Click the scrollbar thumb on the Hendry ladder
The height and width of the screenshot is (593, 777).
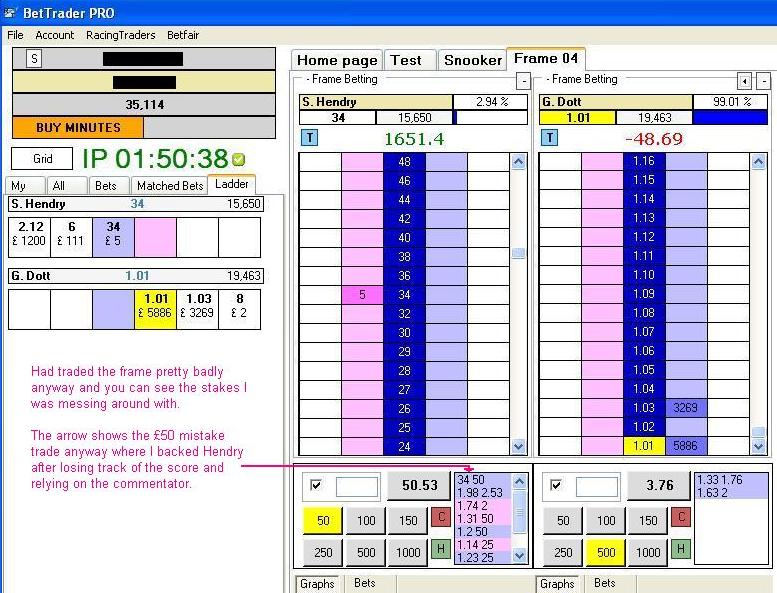pyautogui.click(x=518, y=254)
